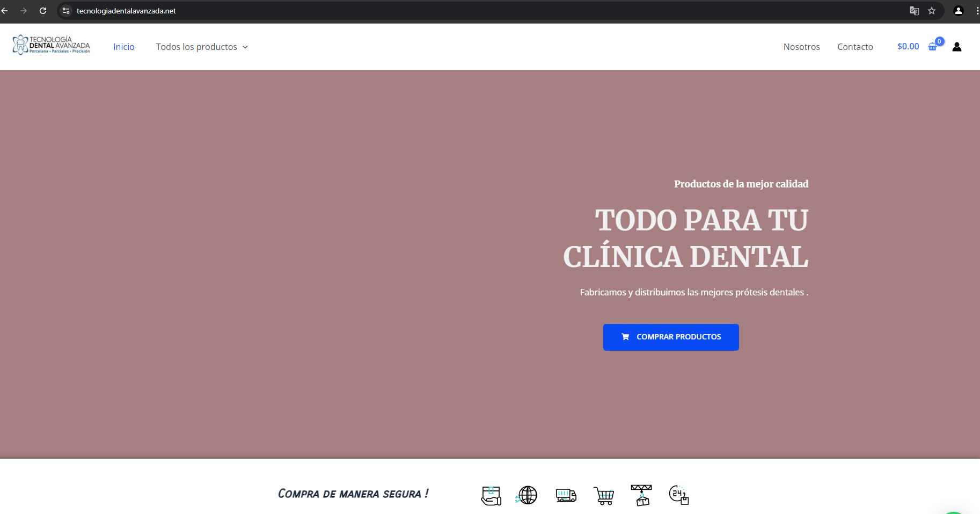The width and height of the screenshot is (980, 514).
Task: Click the COMPRAR PRODUCTOS button
Action: coord(671,337)
